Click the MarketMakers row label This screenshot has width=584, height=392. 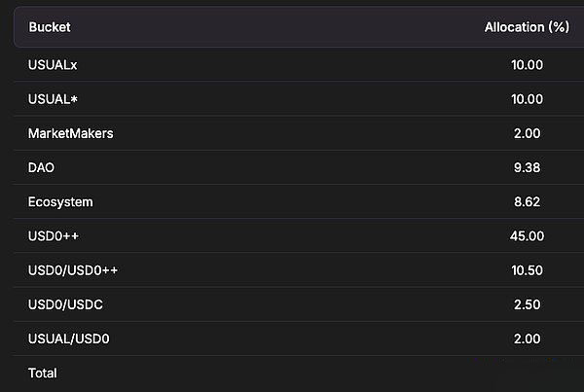tap(71, 133)
